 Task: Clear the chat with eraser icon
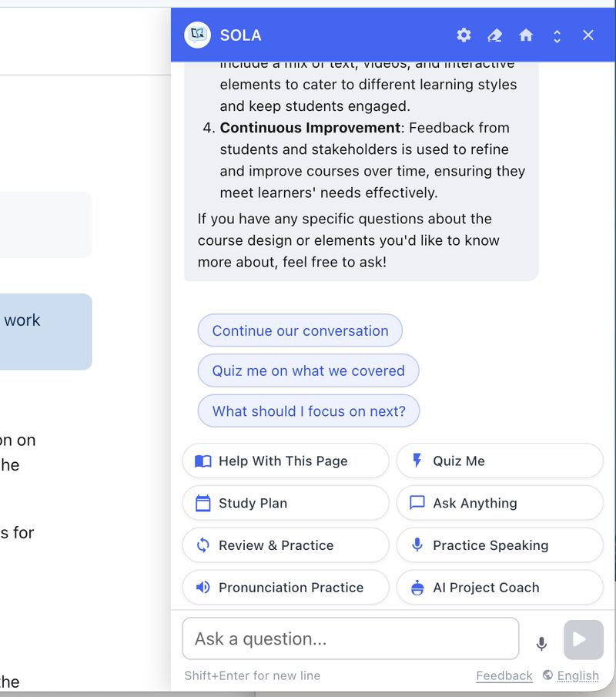(x=494, y=35)
